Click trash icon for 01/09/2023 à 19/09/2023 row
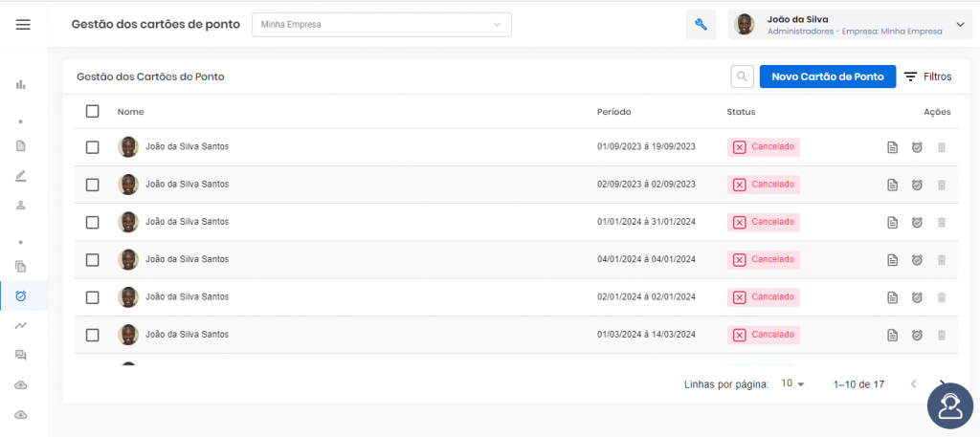 coord(942,147)
